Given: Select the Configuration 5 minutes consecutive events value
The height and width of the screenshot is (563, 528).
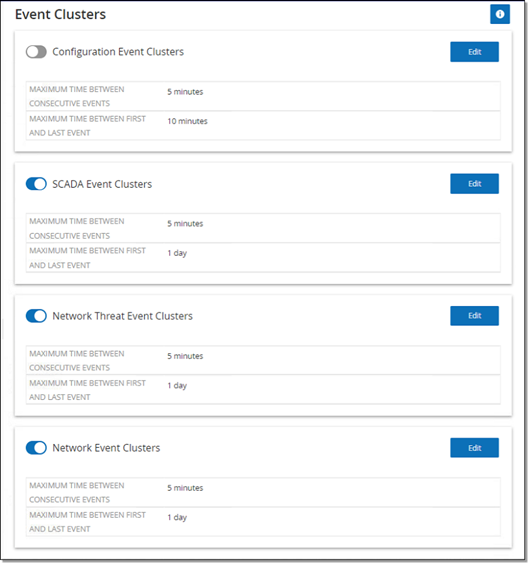Looking at the screenshot, I should pos(185,92).
